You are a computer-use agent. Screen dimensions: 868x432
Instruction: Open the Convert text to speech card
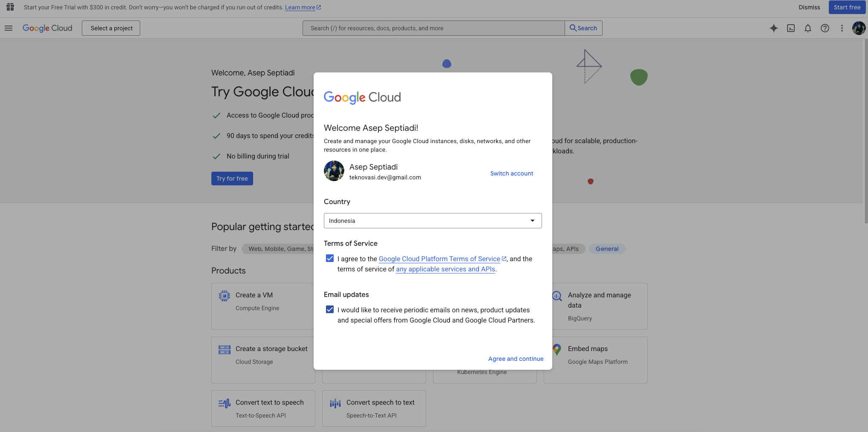(263, 409)
